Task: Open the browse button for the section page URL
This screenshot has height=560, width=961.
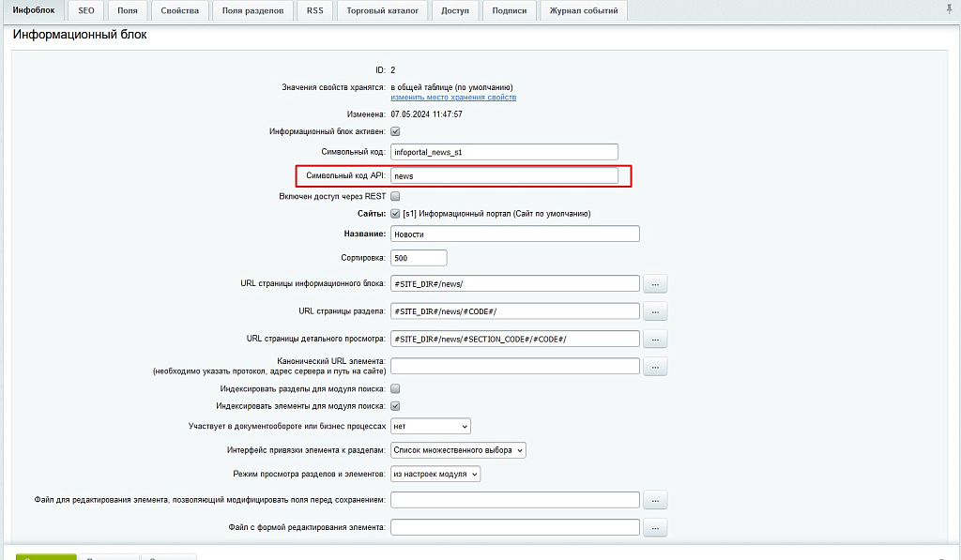Action: click(654, 311)
